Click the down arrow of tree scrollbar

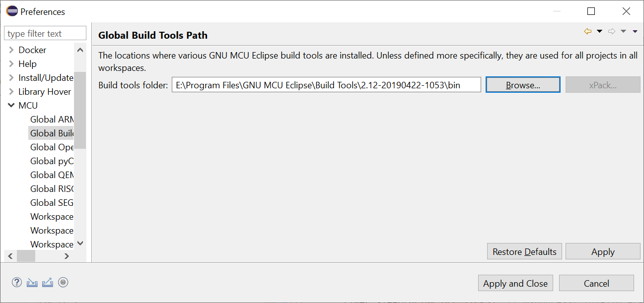[80, 243]
